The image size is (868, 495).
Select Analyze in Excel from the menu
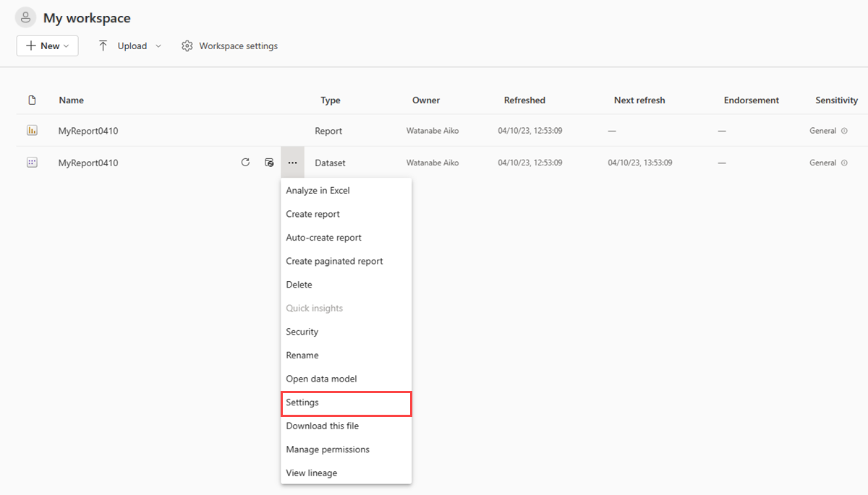click(x=317, y=190)
